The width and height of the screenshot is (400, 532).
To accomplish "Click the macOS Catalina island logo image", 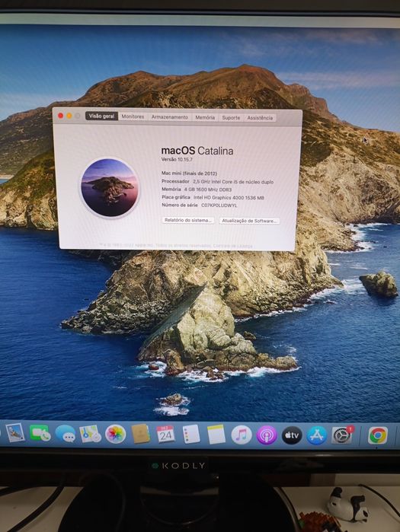I will [110, 188].
